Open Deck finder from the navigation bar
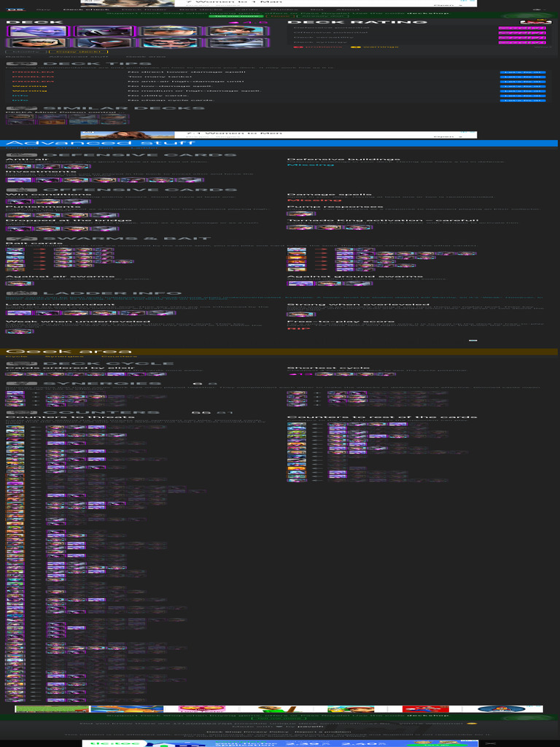560x747 pixels. click(x=144, y=9)
